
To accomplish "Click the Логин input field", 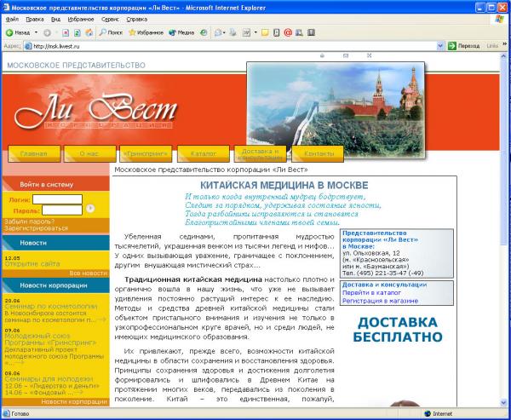I will pos(57,199).
